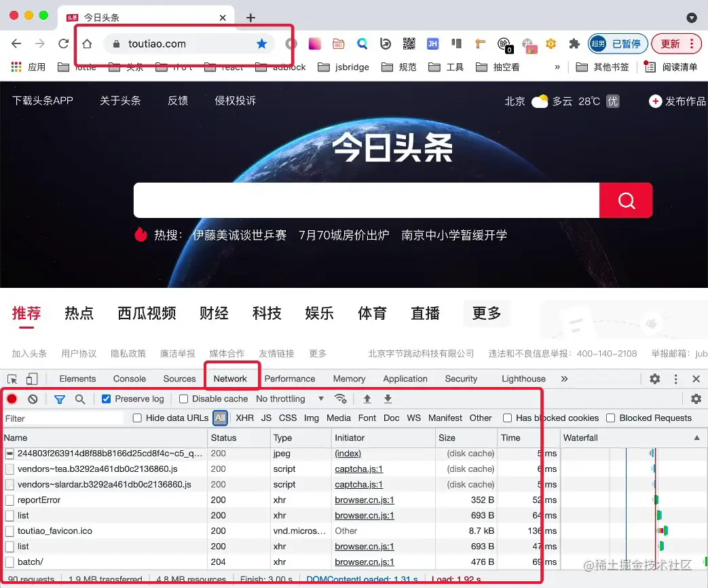
Task: Open network search with the magnifier icon
Action: 80,399
